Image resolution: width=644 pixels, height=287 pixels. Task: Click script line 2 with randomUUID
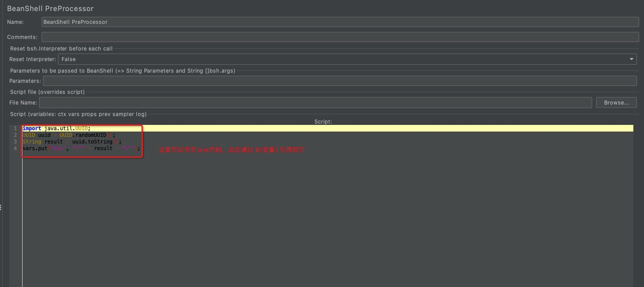tap(69, 135)
